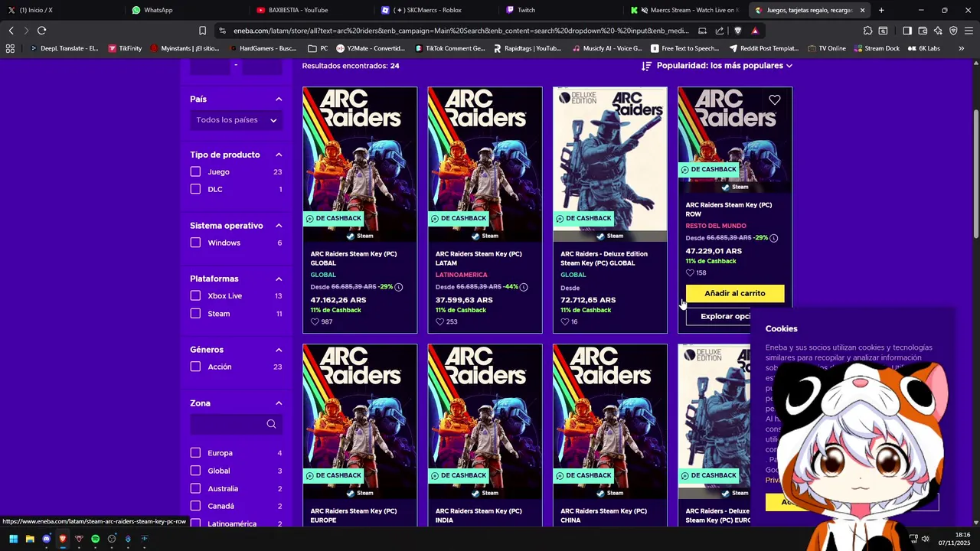Image resolution: width=980 pixels, height=551 pixels.
Task: Open the TikFinity bookmark
Action: pos(125,48)
